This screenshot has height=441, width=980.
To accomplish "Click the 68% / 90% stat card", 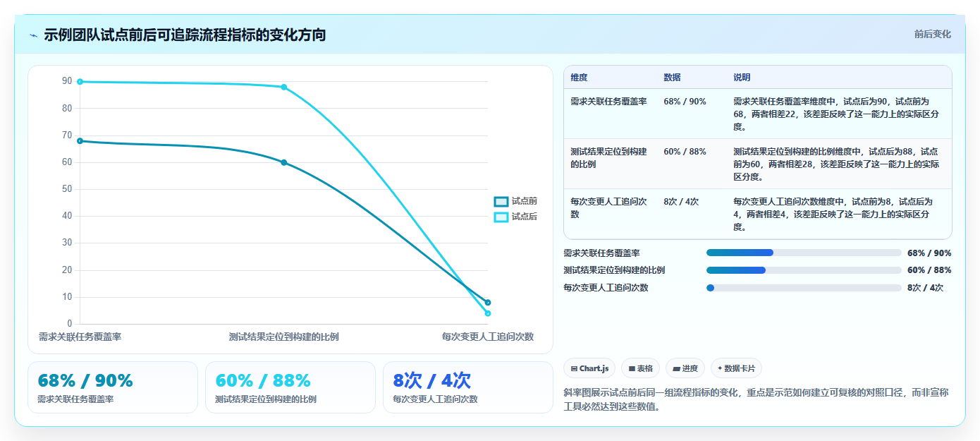I will coord(113,387).
